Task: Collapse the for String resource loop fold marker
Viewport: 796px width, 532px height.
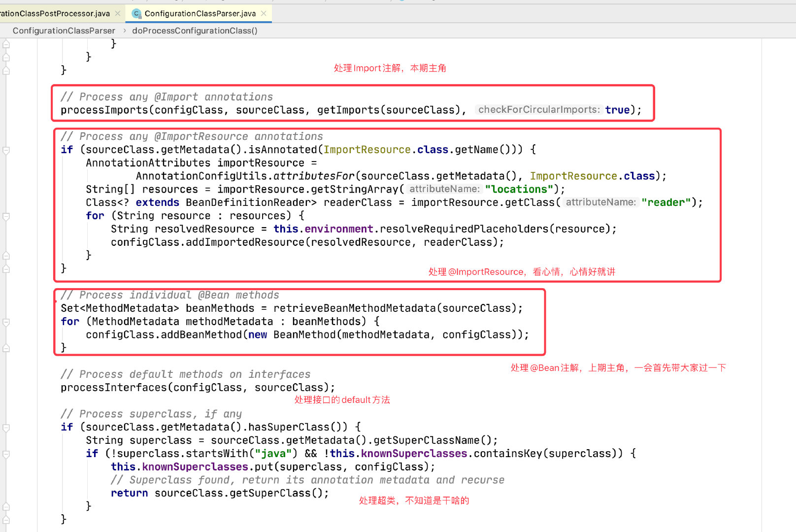Action: tap(6, 216)
